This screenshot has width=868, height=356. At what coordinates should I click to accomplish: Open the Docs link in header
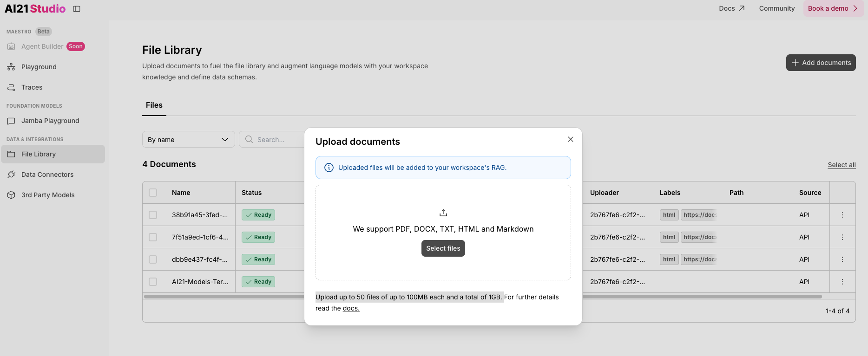[x=732, y=8]
